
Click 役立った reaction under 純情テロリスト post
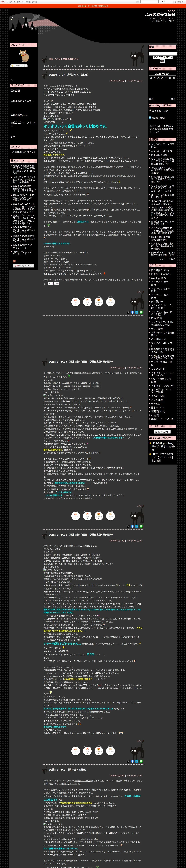pyautogui.click(x=110, y=302)
